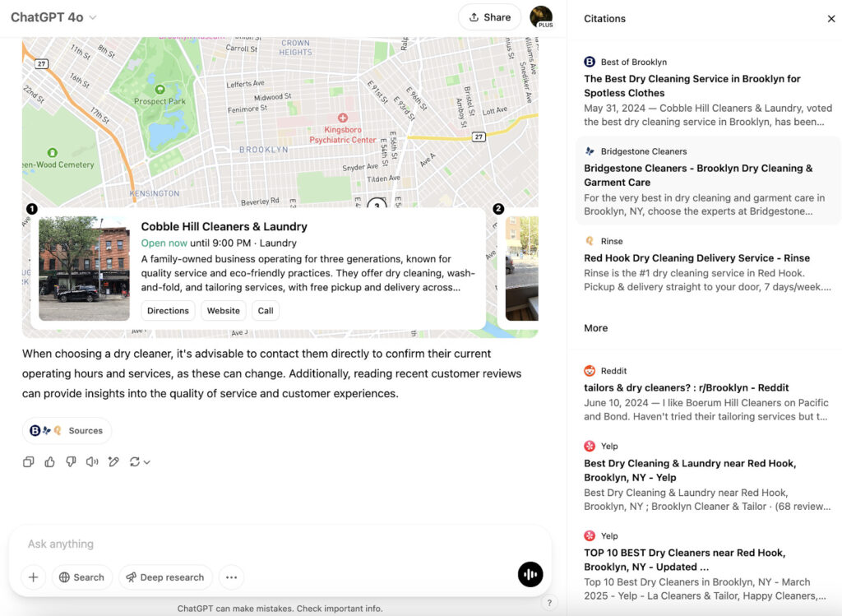Viewport: 842px width, 616px height.
Task: Open the Reddit tailors & dry cleaners citation
Action: [686, 387]
